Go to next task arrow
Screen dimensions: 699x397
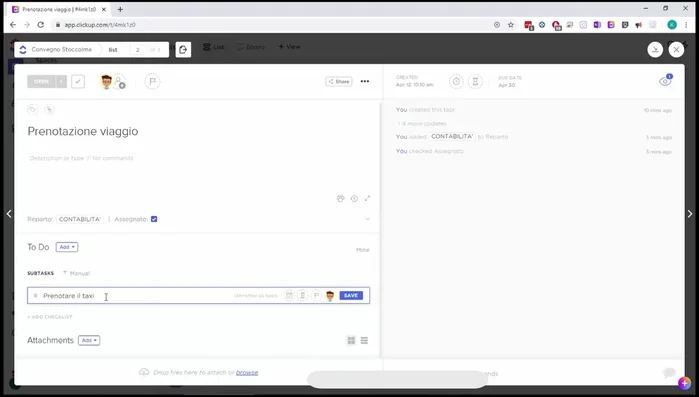(x=690, y=214)
